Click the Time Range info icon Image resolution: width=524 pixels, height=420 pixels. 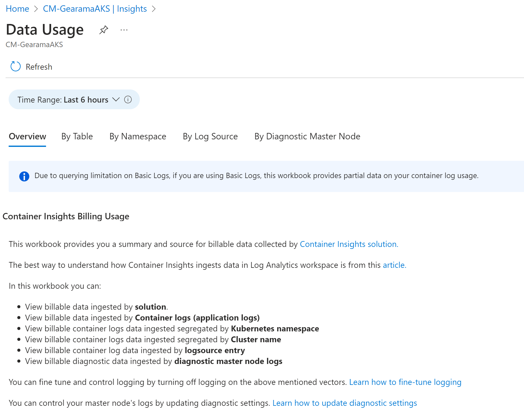point(128,99)
